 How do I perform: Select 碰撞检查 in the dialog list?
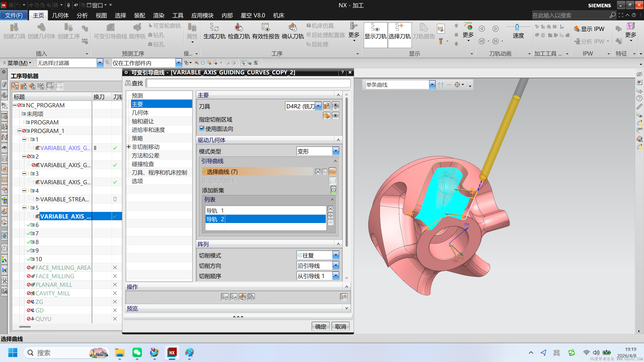pos(143,164)
